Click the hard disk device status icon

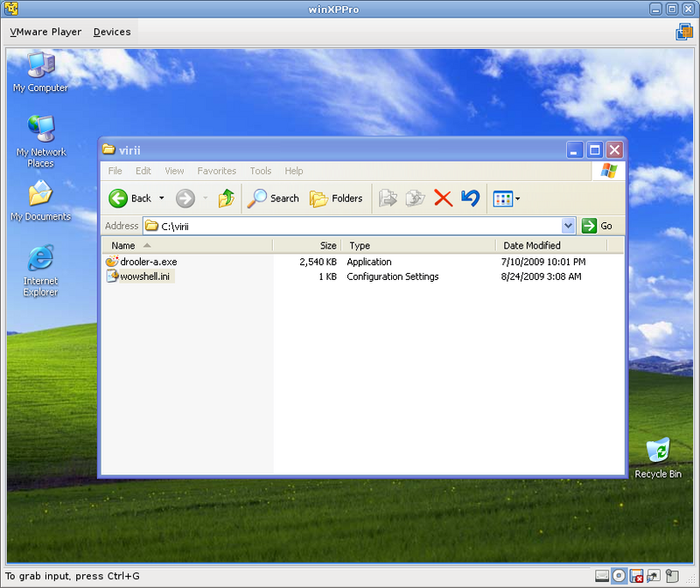[x=602, y=576]
